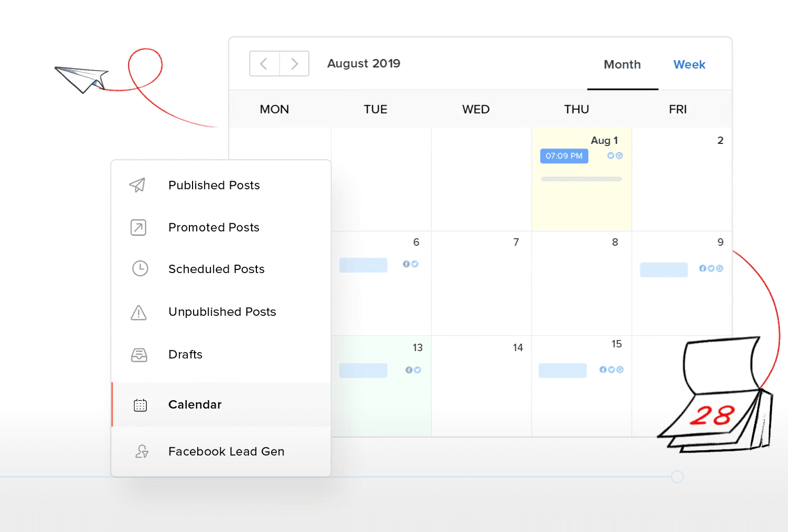This screenshot has width=788, height=532.
Task: Open the scheduled post on August 9
Action: [x=663, y=269]
